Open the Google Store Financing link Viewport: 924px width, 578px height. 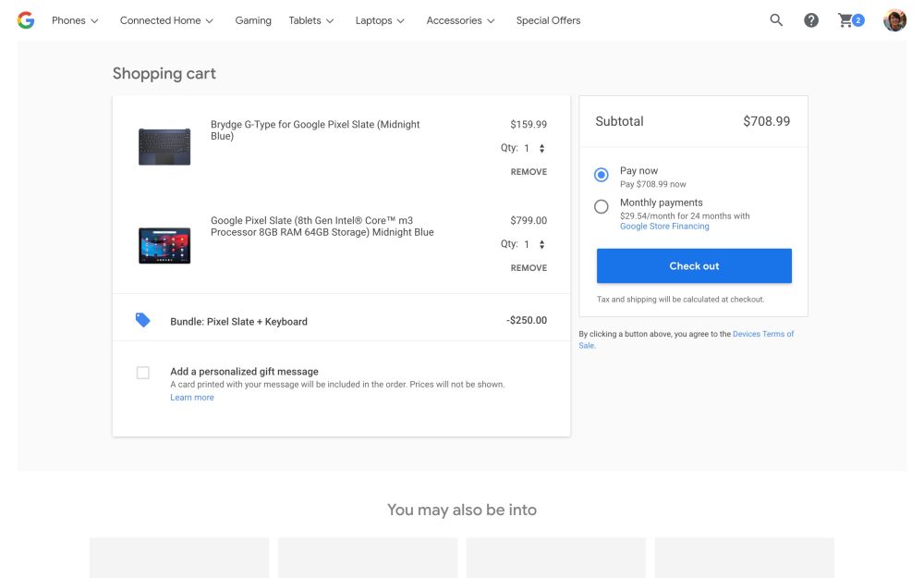point(664,227)
